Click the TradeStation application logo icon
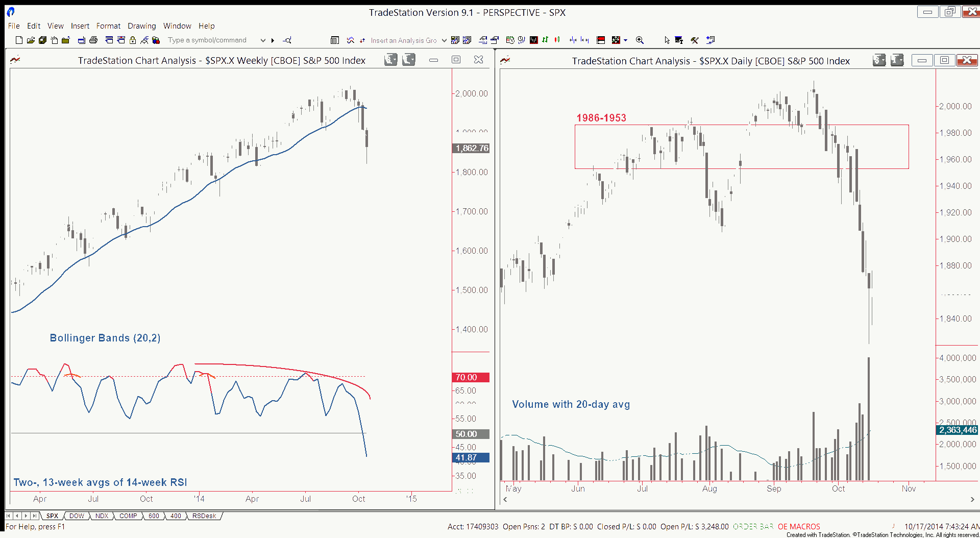 tap(11, 12)
